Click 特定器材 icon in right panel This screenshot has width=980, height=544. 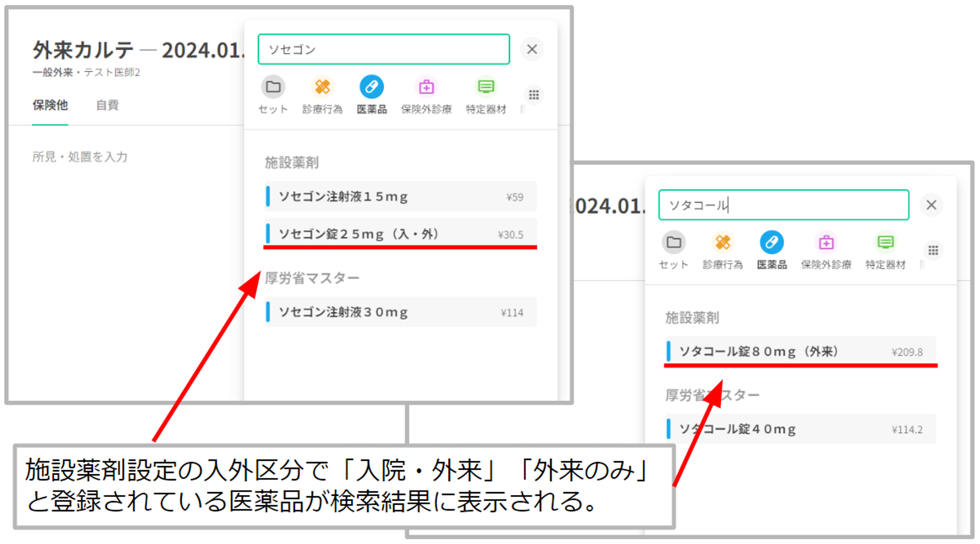(x=885, y=243)
